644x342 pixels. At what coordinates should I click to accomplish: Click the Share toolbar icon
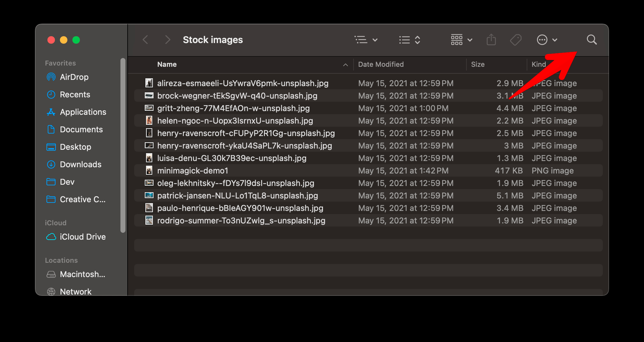click(x=491, y=40)
